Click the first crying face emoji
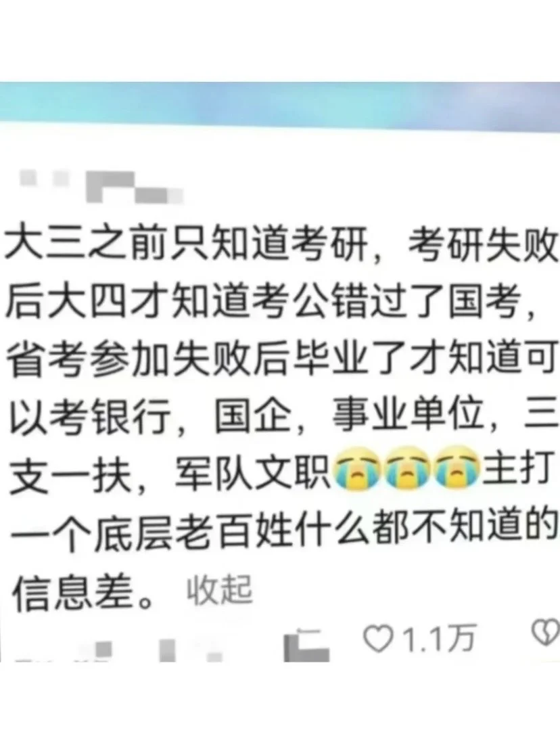 tap(358, 470)
